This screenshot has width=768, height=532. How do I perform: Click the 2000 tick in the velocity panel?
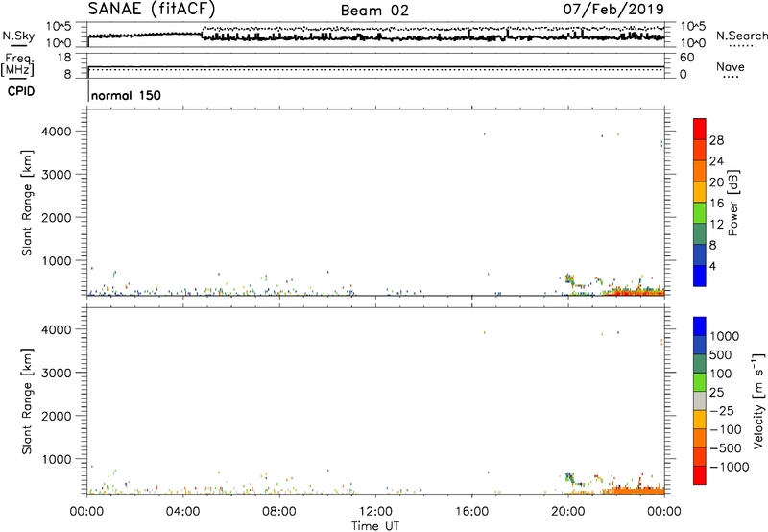pos(57,416)
